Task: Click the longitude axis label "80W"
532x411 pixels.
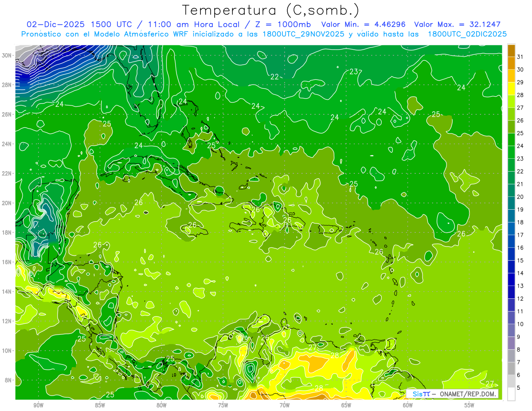Action: click(161, 405)
